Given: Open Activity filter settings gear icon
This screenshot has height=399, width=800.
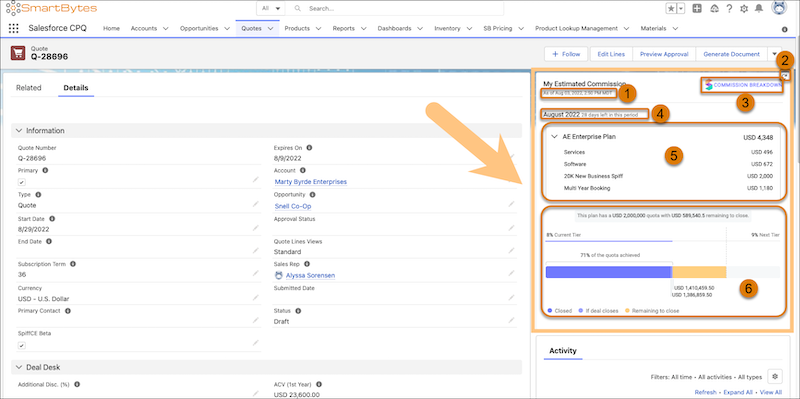Looking at the screenshot, I should pyautogui.click(x=774, y=377).
